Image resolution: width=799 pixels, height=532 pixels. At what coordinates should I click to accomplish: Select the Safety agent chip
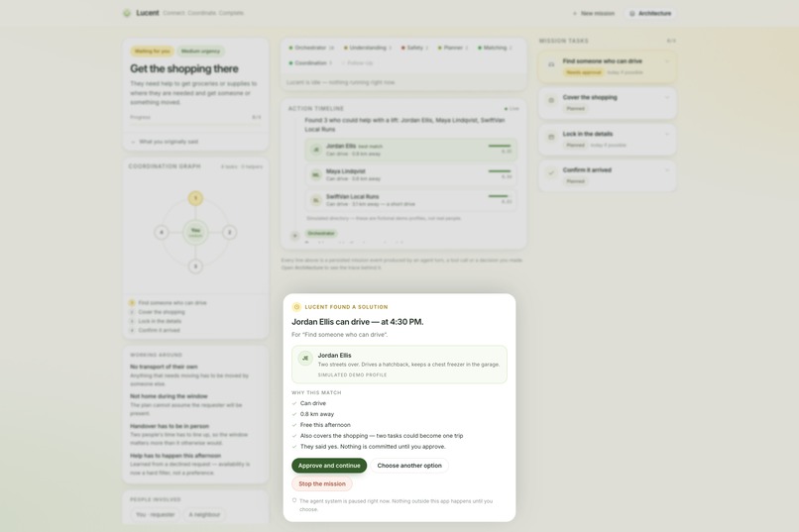[x=414, y=48]
